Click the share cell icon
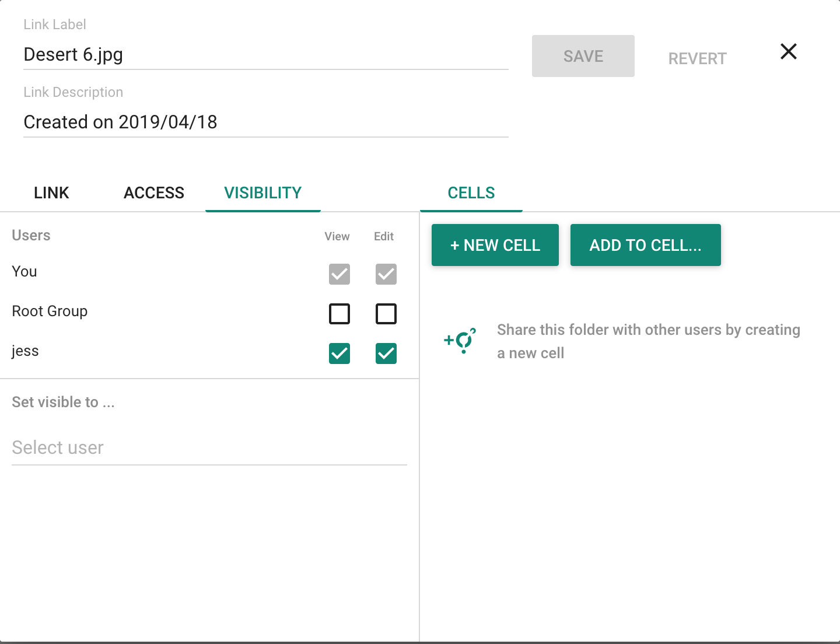This screenshot has width=840, height=644. pos(460,340)
